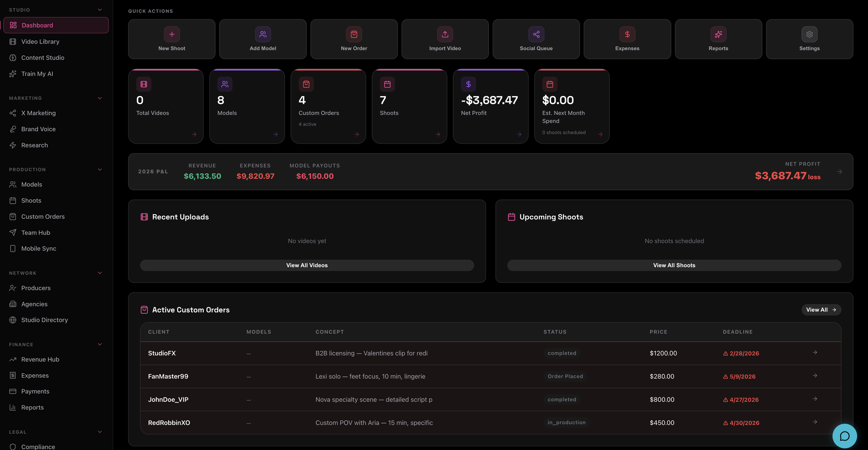Go to Revenue Hub in sidebar
This screenshot has width=868, height=450.
pos(56,359)
